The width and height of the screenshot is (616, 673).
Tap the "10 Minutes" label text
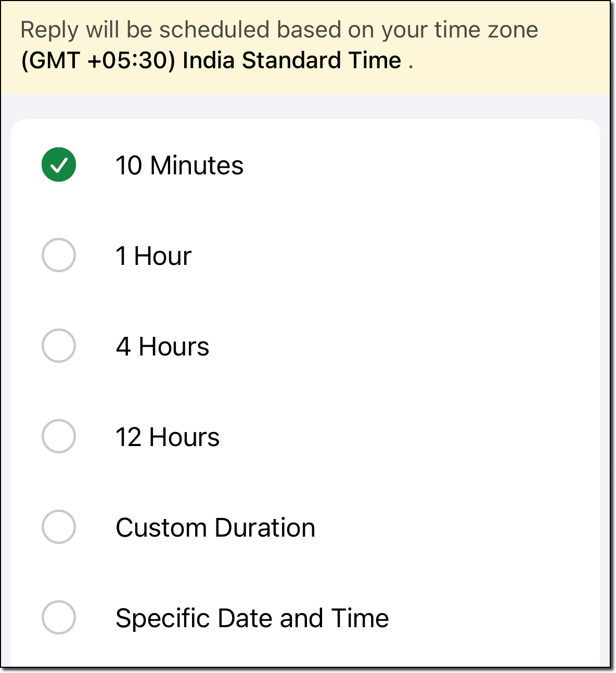click(x=179, y=166)
